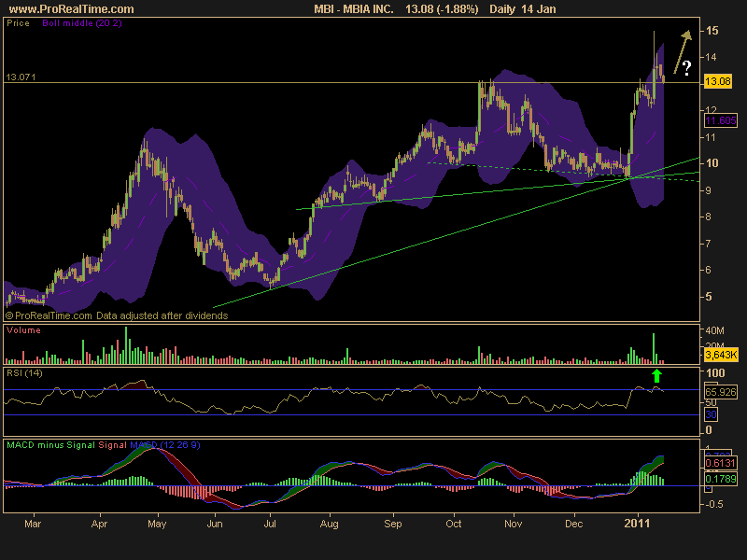
Task: Click the Aug label on time axis
Action: [330, 524]
